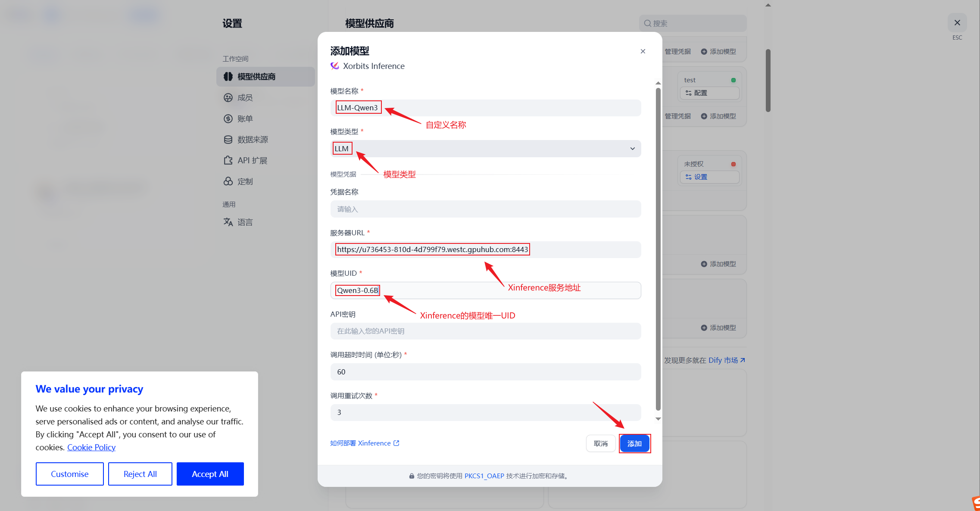This screenshot has width=980, height=511.
Task: Open the PKCS1_OAEP link
Action: 484,476
